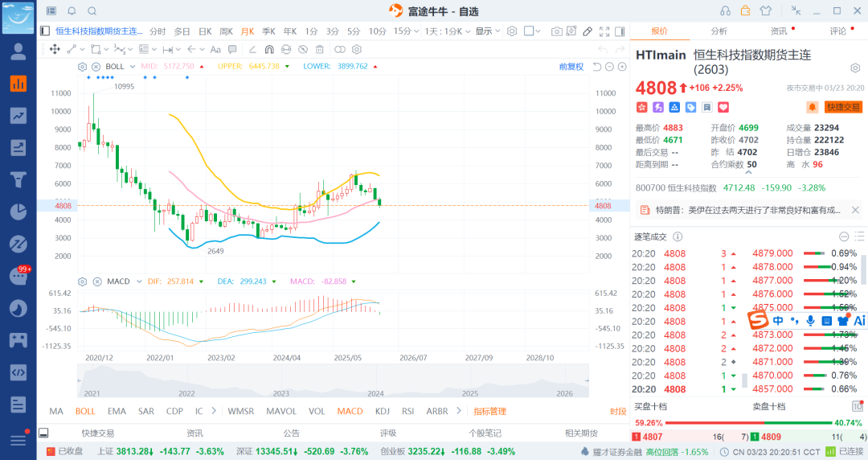This screenshot has height=460, width=868.
Task: Open the funnel screener icon in sidebar
Action: coord(18,179)
